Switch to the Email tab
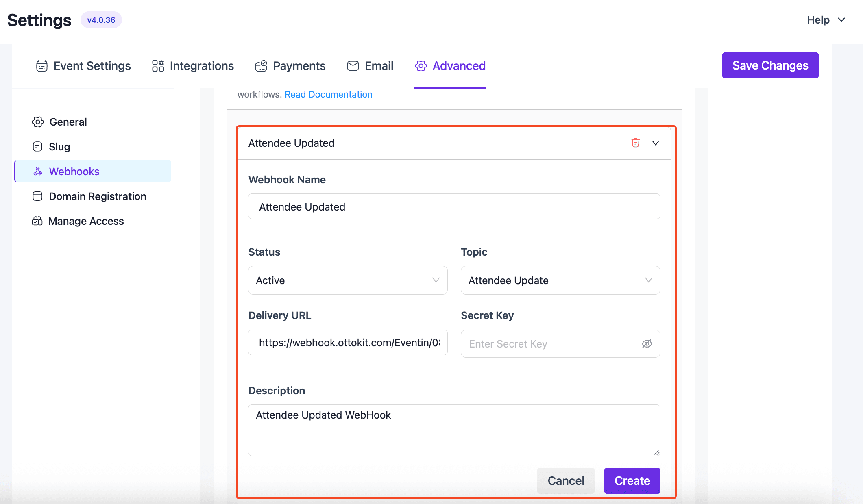 (x=370, y=66)
